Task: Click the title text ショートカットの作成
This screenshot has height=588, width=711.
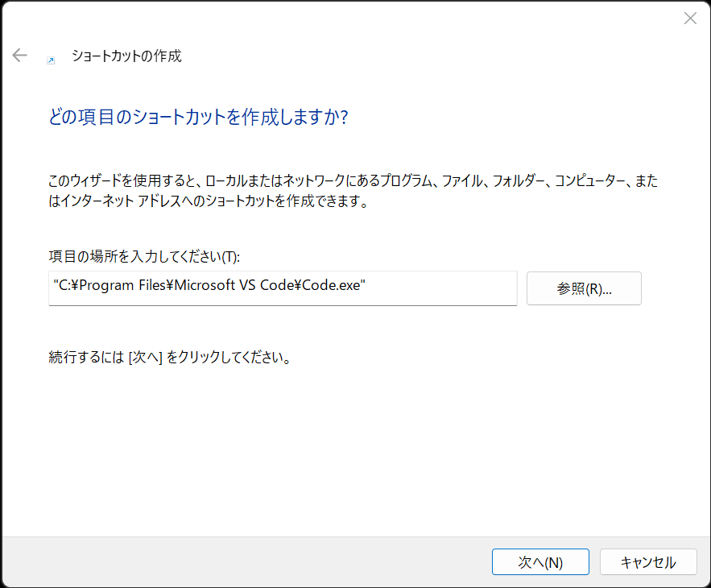Action: [x=126, y=56]
